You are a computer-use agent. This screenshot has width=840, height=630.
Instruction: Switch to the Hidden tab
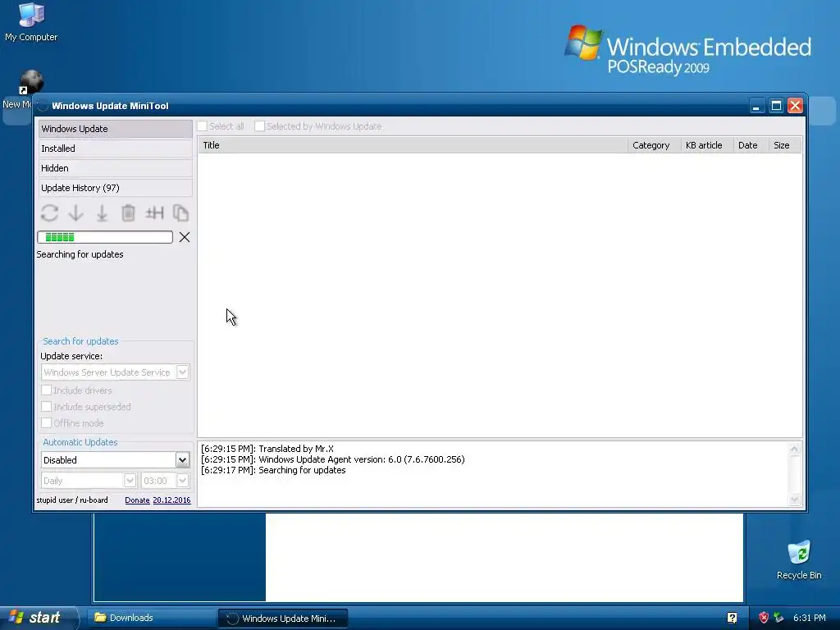pyautogui.click(x=115, y=168)
